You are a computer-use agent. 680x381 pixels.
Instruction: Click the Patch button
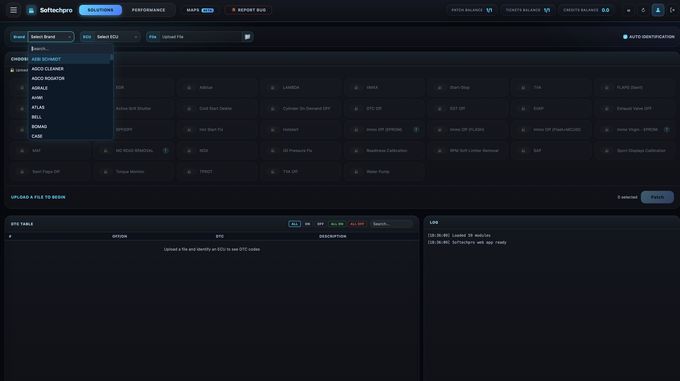(x=657, y=197)
